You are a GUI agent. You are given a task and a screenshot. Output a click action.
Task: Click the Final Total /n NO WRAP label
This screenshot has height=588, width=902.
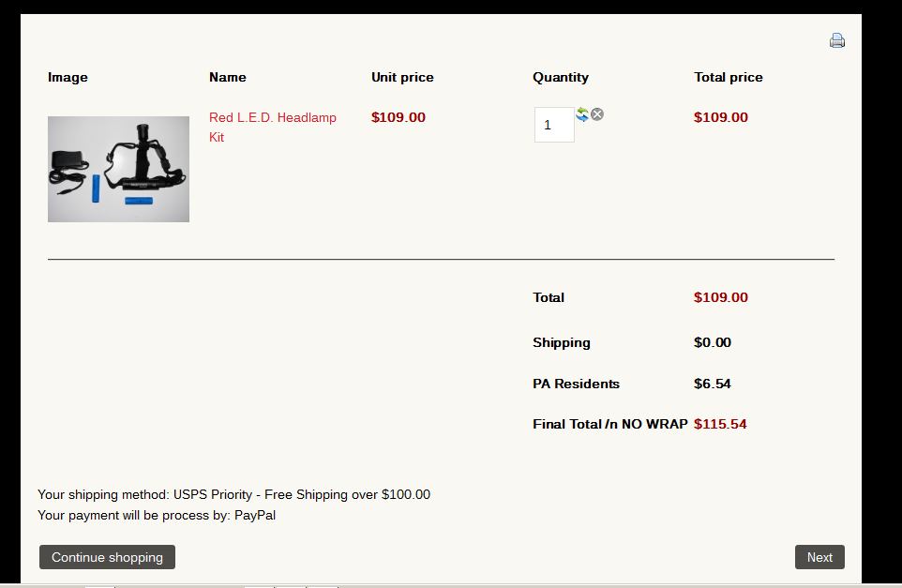tap(610, 424)
